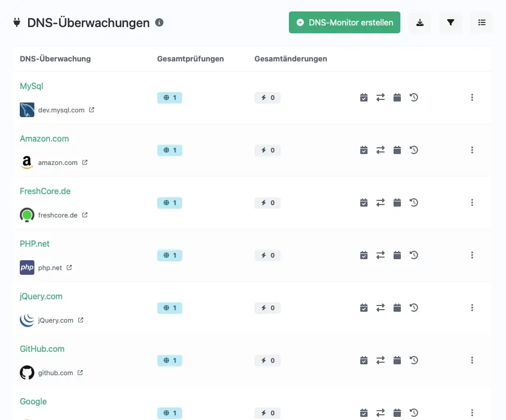Image resolution: width=506 pixels, height=420 pixels.
Task: Open the GitHub.com monitor link
Action: tap(42, 349)
